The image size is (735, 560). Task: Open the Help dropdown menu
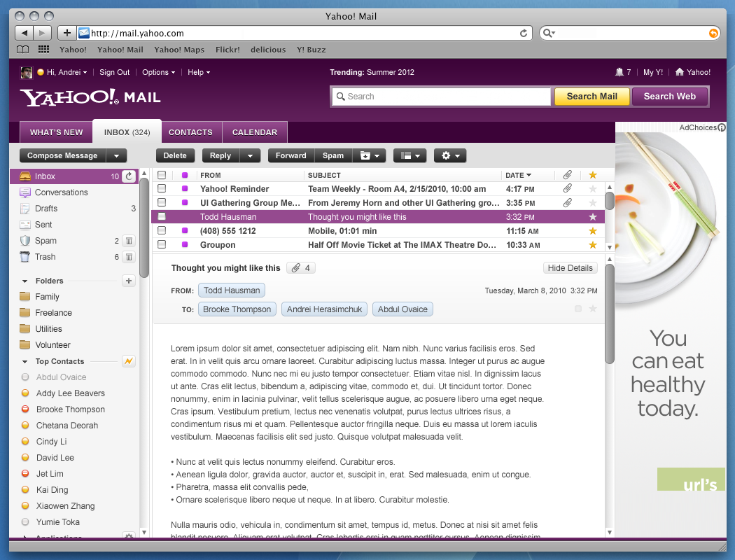point(199,72)
